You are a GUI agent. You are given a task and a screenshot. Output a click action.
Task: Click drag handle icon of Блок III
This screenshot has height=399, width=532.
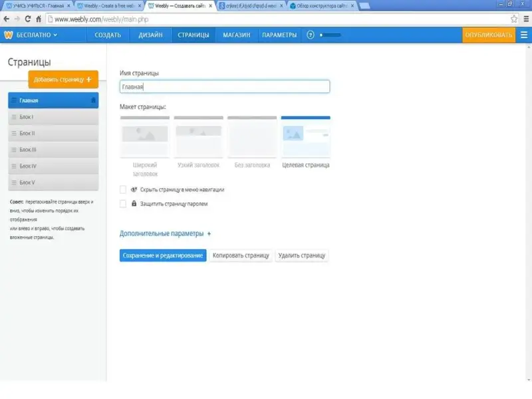coord(13,150)
